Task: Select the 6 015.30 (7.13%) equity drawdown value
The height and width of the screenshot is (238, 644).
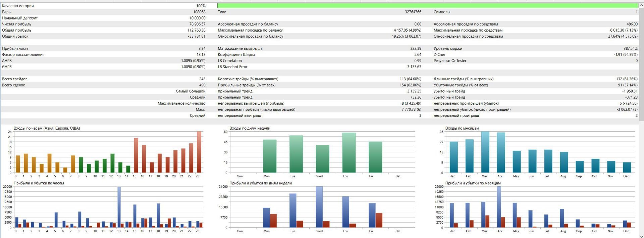Action: [624, 30]
